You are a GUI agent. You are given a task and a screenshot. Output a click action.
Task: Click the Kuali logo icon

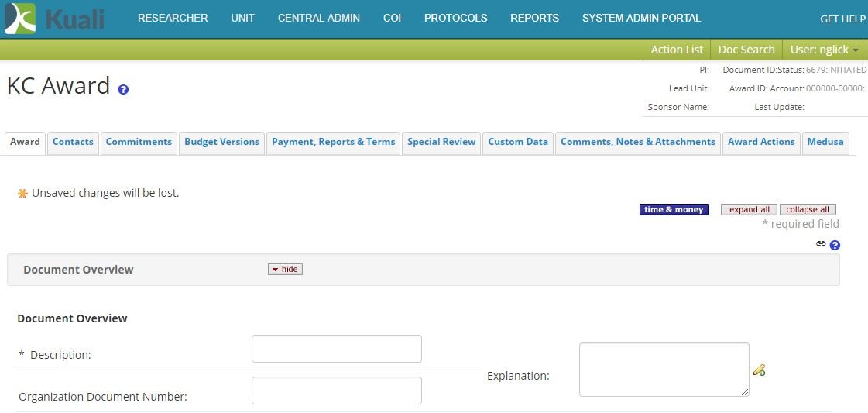20,19
